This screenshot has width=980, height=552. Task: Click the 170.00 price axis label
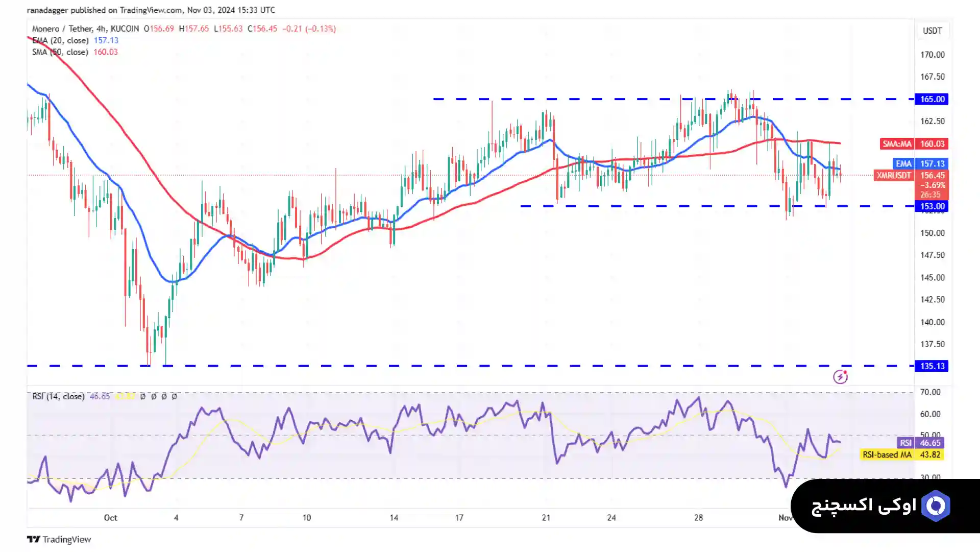click(932, 55)
